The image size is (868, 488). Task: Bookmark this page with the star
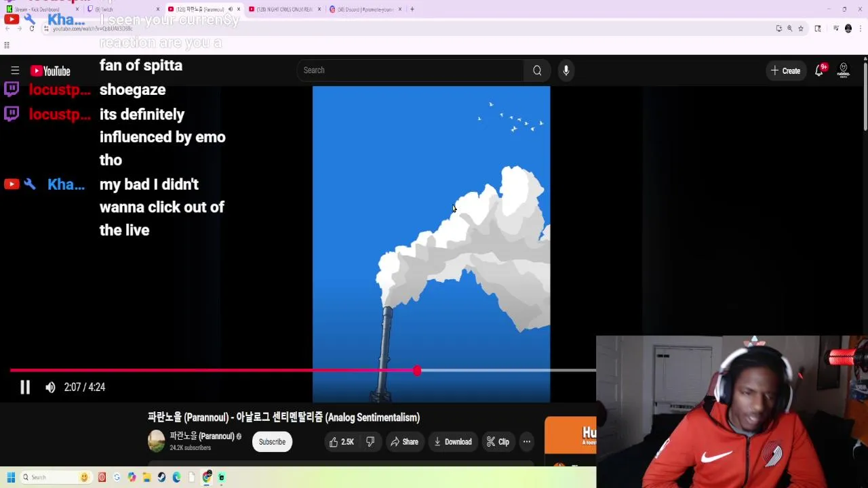800,28
